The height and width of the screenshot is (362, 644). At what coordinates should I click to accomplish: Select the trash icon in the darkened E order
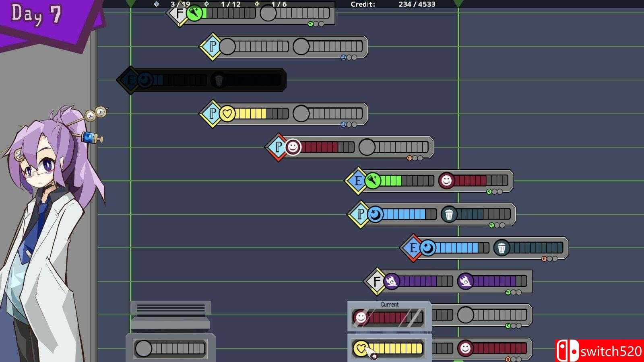219,80
